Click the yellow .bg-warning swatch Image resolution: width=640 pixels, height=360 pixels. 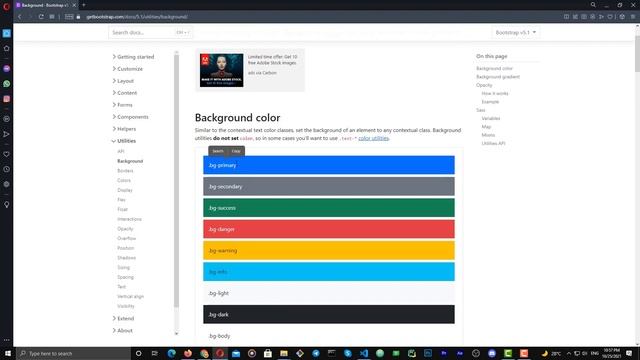[x=329, y=251]
